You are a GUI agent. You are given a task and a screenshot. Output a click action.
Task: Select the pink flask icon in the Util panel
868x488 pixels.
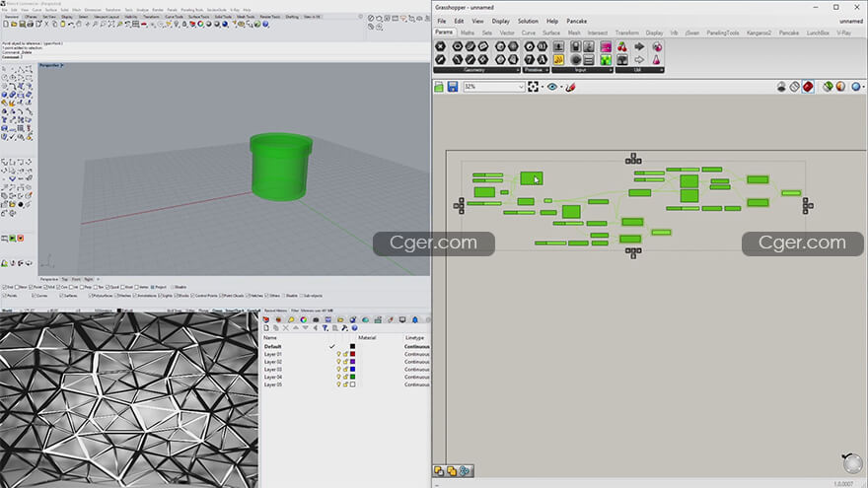tap(657, 60)
